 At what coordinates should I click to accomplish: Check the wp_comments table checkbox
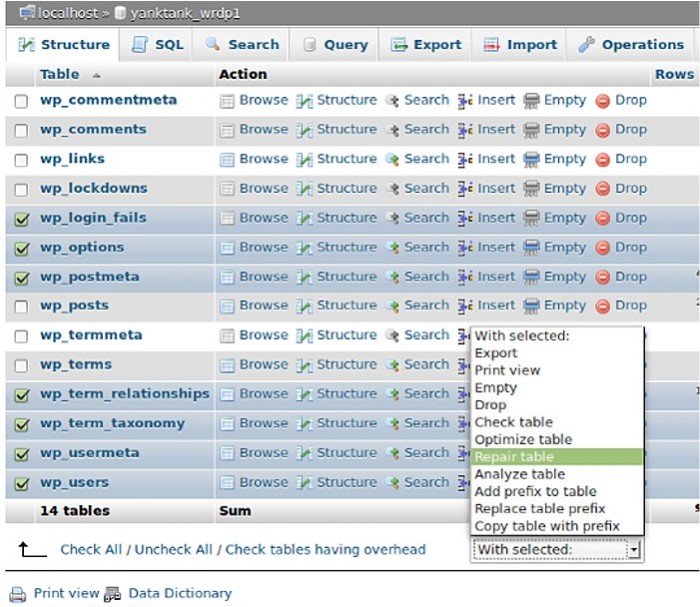point(21,131)
